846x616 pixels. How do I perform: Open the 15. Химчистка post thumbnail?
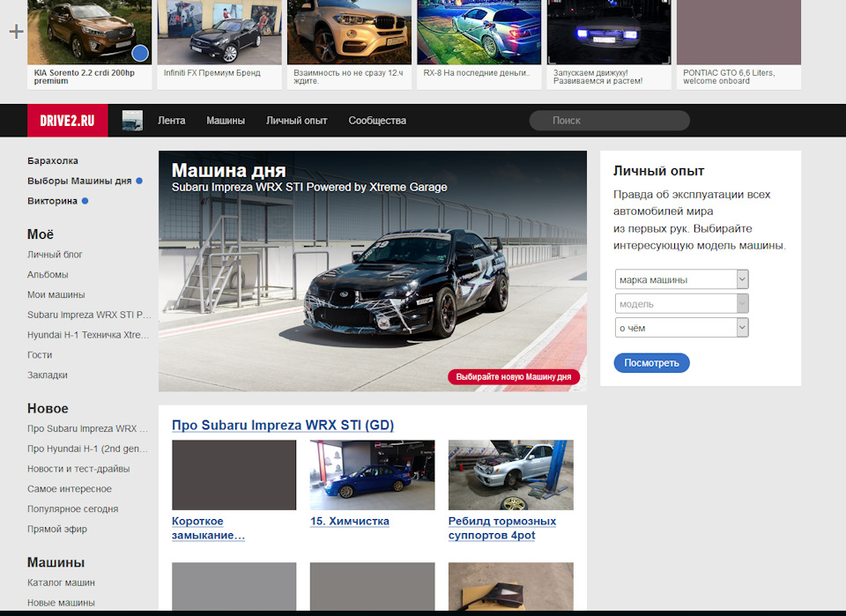coord(372,475)
